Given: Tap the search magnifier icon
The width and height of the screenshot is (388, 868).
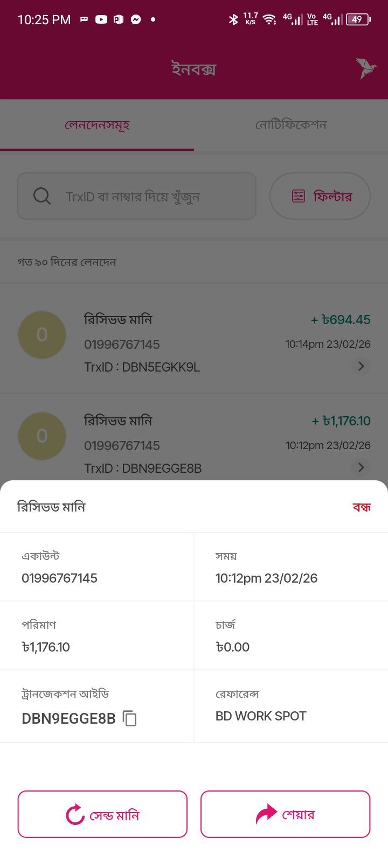Looking at the screenshot, I should [42, 196].
